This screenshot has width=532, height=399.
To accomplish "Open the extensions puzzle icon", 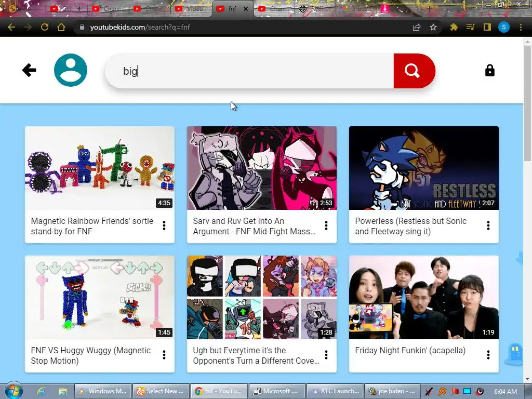I will tap(454, 27).
